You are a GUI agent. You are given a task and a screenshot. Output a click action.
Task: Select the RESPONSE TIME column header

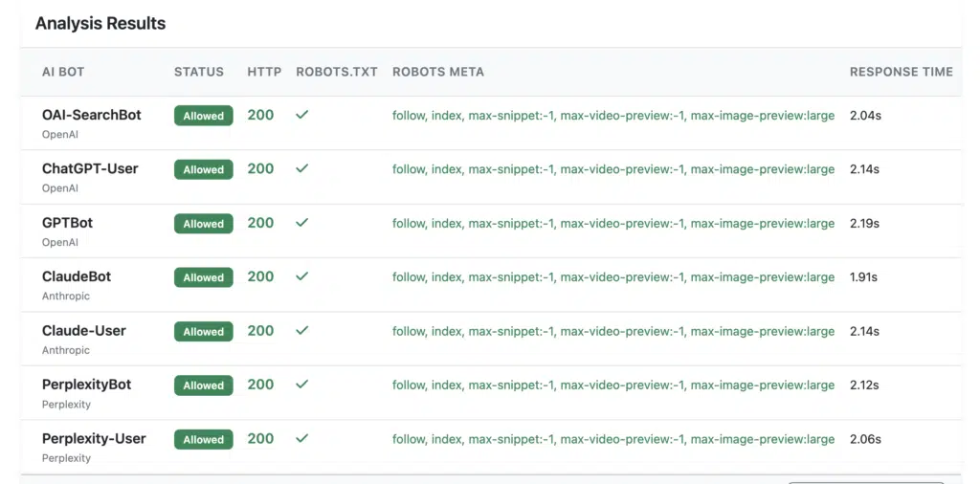pyautogui.click(x=902, y=72)
